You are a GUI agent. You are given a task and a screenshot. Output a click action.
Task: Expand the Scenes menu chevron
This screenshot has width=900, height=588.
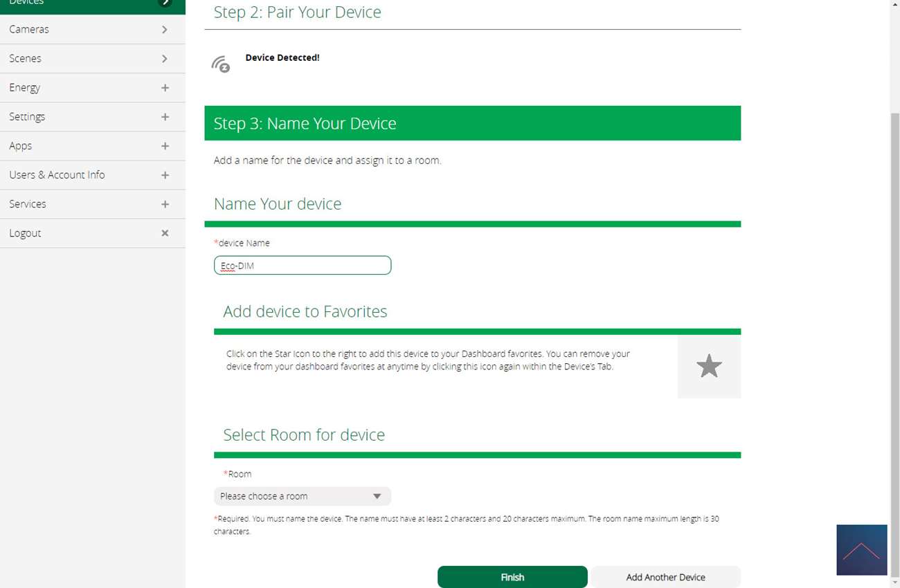[165, 59]
